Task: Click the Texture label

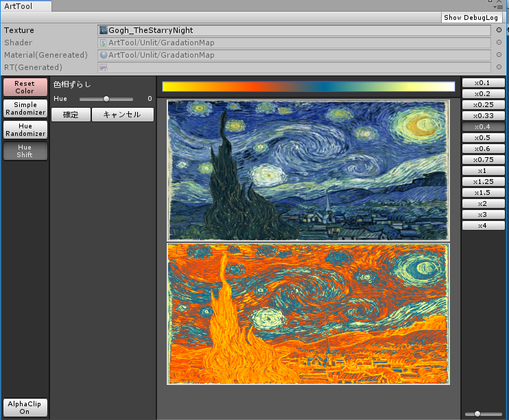Action: [19, 30]
